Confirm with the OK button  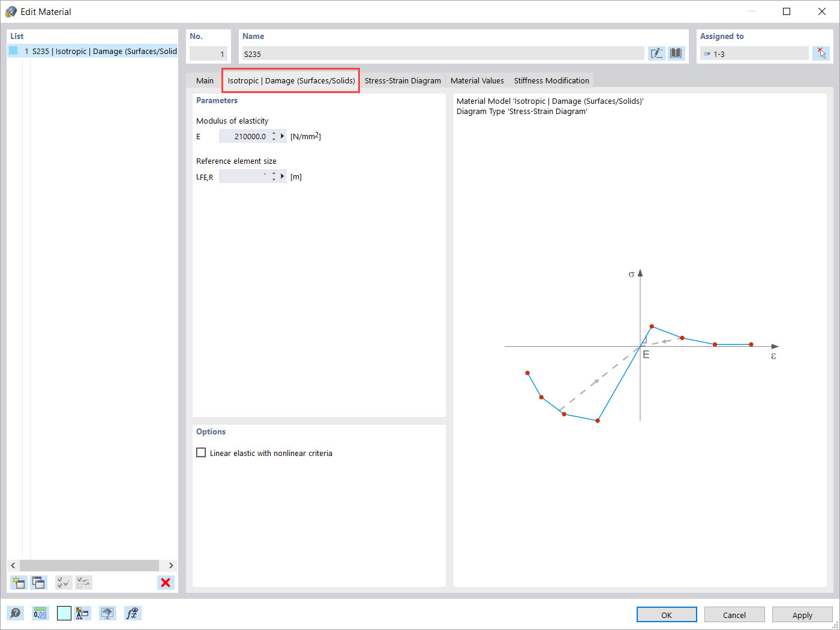point(667,614)
